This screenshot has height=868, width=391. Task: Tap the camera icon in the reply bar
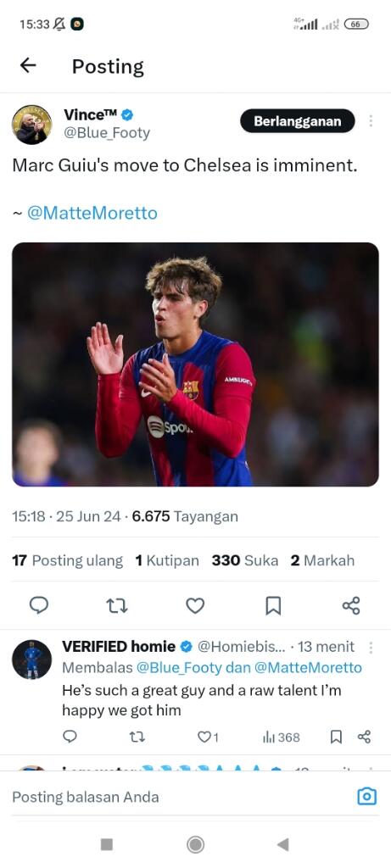(366, 797)
